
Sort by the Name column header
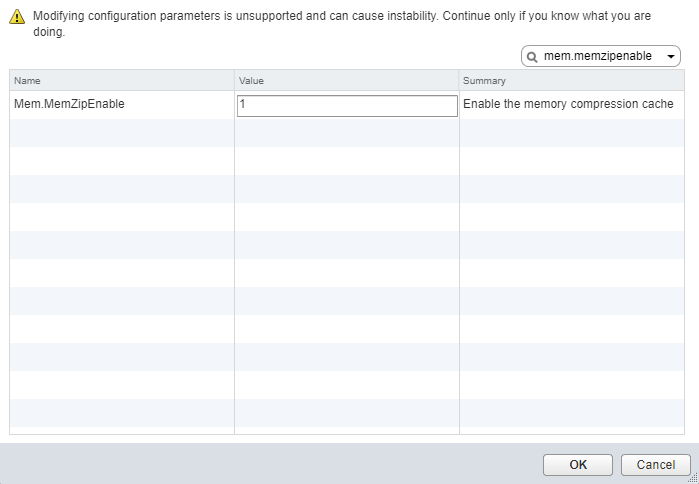click(x=121, y=80)
